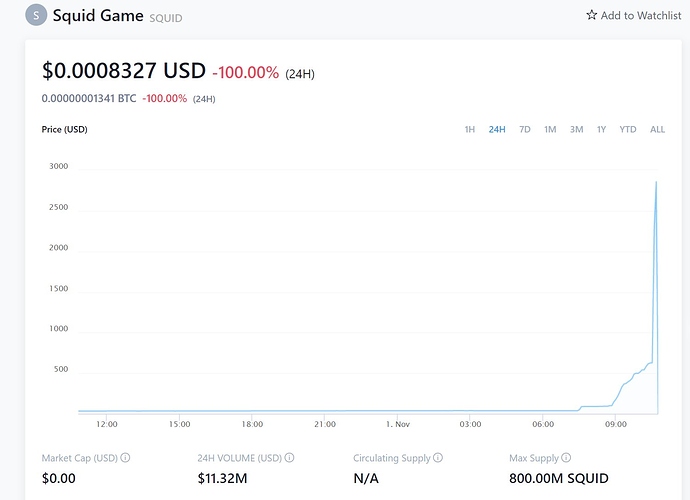Click the Price (USD) axis label
This screenshot has width=690, height=500.
pyautogui.click(x=64, y=129)
